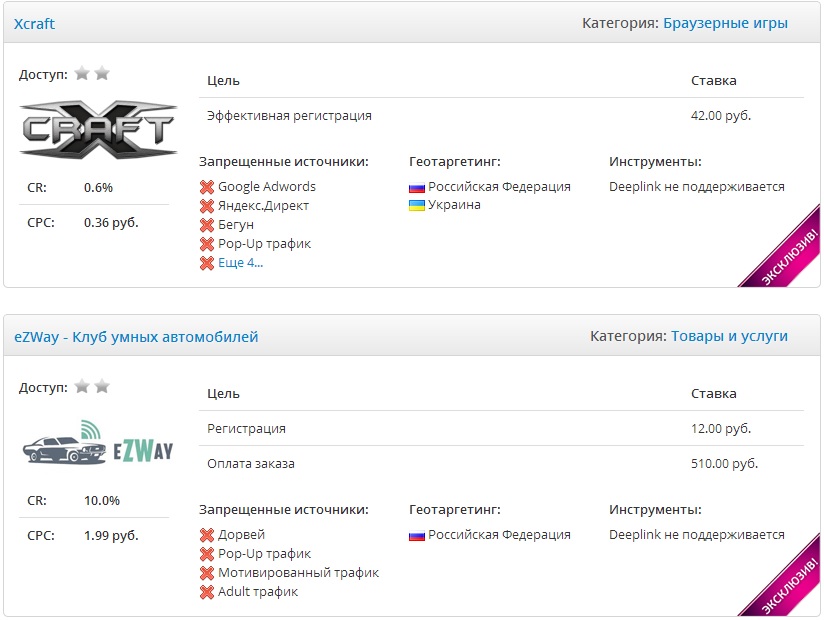Click the Russian Federation flag under Xcraft geotargeting

pyautogui.click(x=417, y=186)
